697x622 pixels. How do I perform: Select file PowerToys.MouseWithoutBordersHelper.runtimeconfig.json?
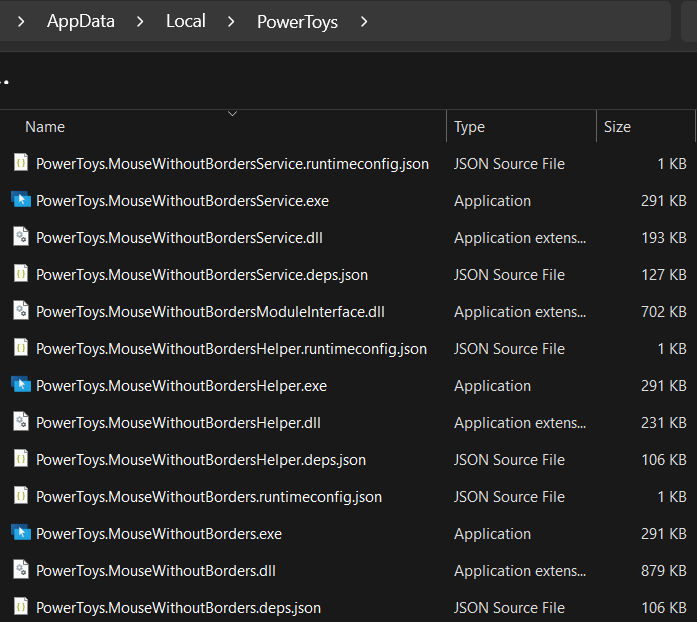(231, 349)
